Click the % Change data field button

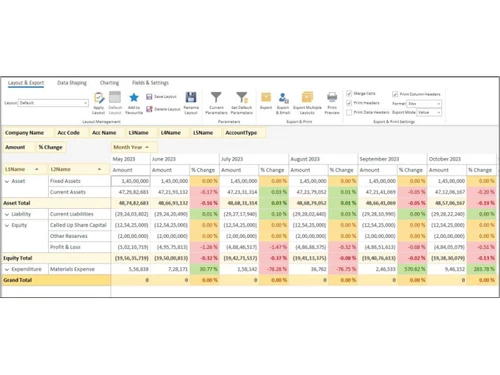coord(51,147)
